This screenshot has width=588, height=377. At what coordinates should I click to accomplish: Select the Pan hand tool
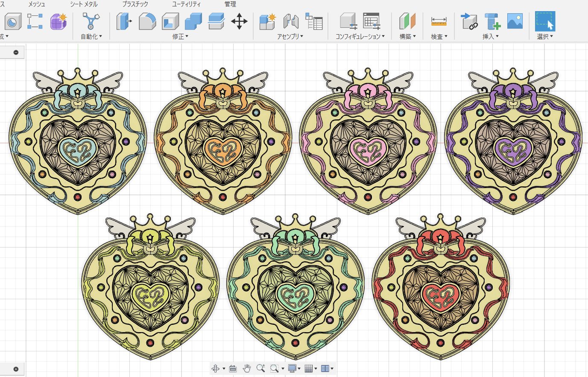click(x=247, y=368)
